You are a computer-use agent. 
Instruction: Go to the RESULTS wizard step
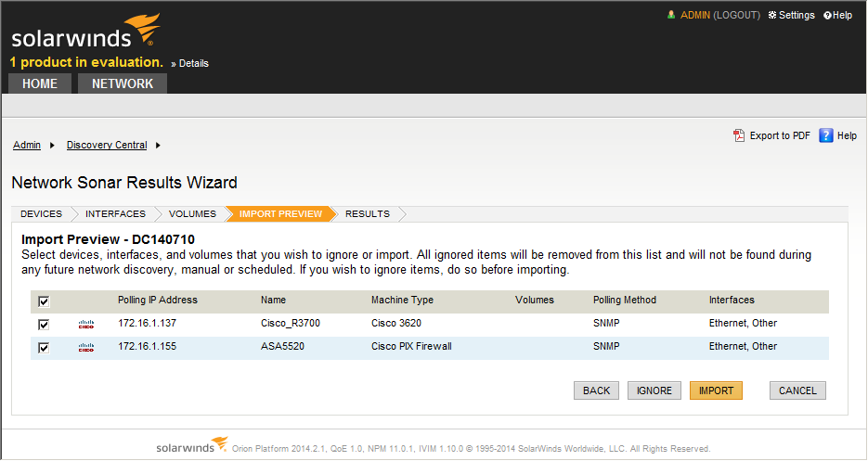(x=368, y=213)
